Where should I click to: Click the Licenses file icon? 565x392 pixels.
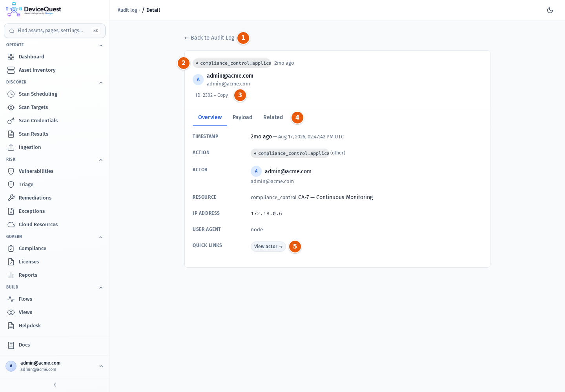11,262
